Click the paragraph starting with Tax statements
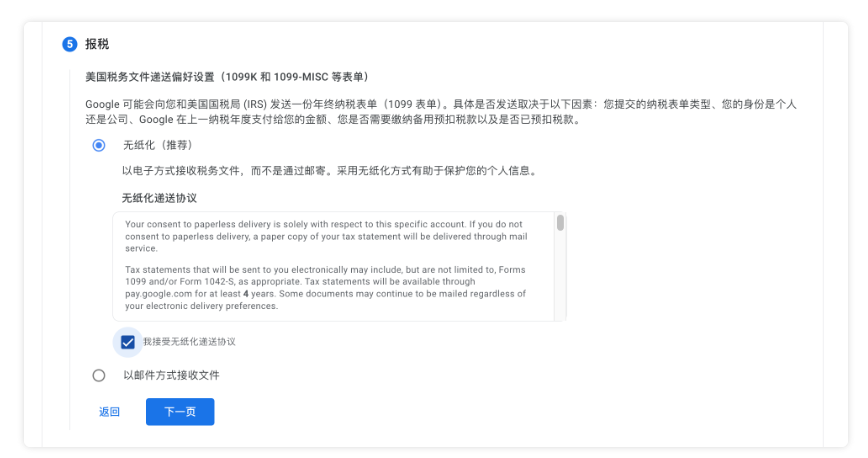The width and height of the screenshot is (868, 458). coord(326,287)
